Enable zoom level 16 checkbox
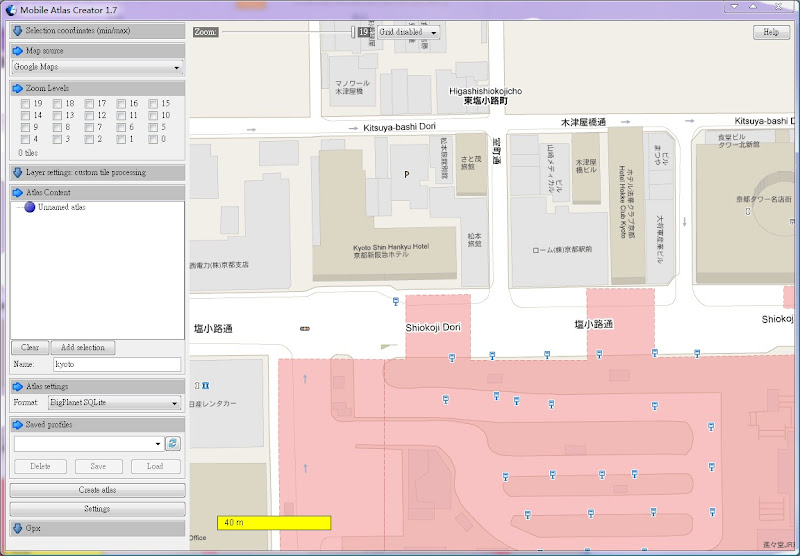 [121, 104]
